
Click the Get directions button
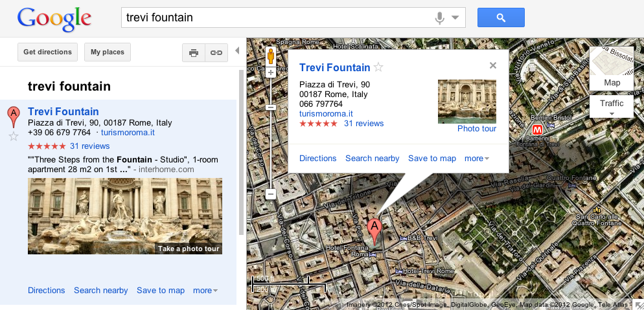pos(47,52)
